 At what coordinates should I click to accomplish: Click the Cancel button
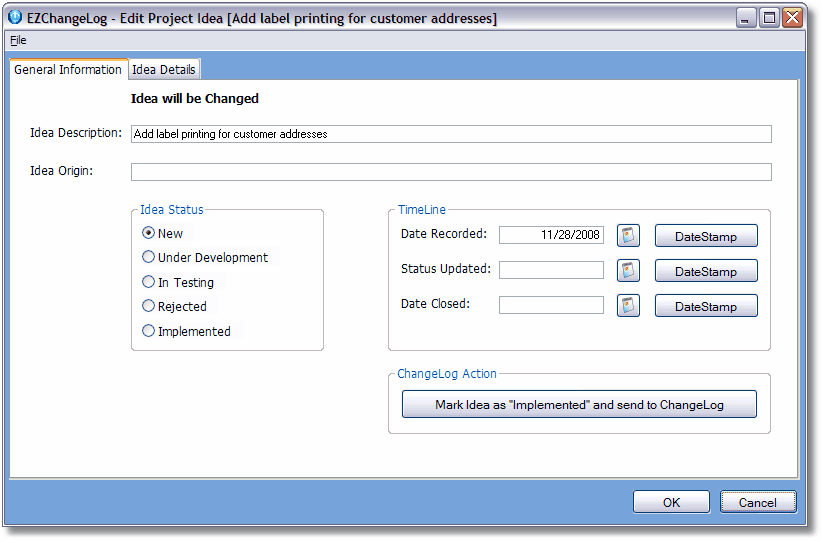758,502
